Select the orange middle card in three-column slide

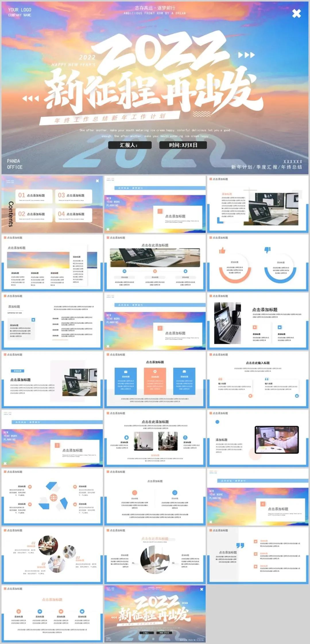[155, 381]
